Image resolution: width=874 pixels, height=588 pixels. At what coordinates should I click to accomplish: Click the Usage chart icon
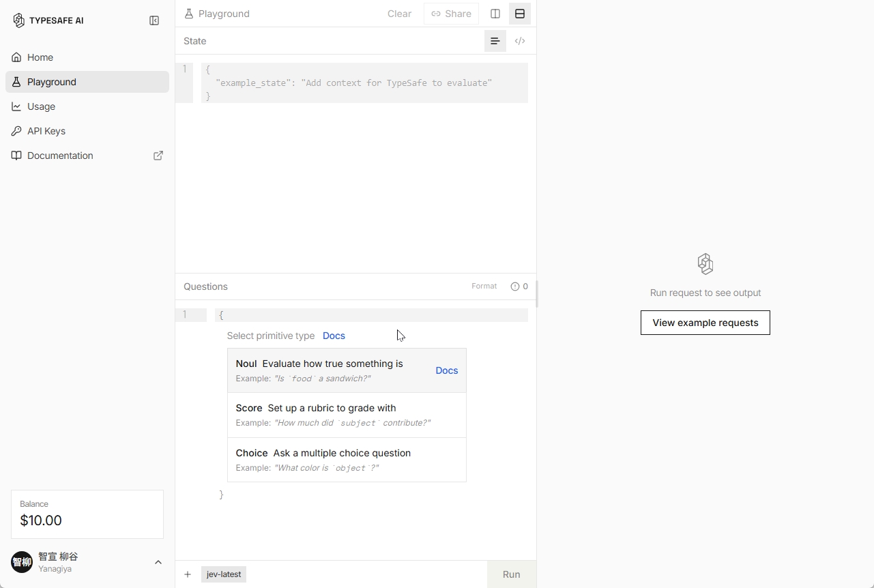click(x=16, y=106)
